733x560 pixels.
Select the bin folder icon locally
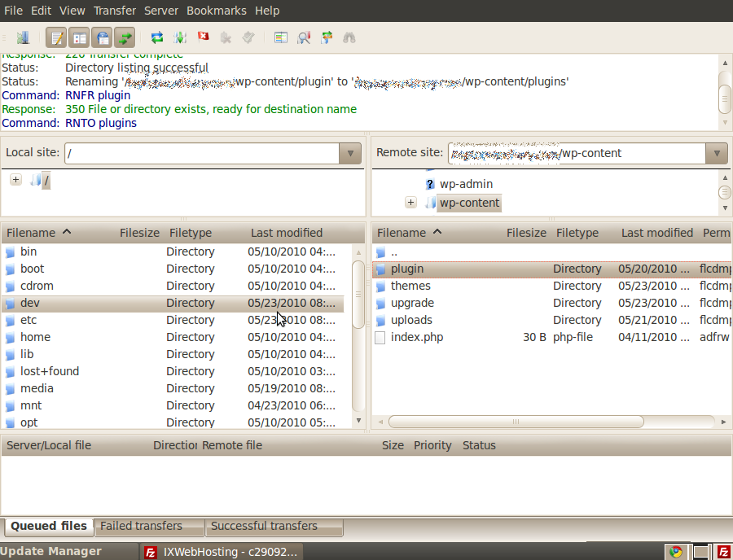point(11,252)
